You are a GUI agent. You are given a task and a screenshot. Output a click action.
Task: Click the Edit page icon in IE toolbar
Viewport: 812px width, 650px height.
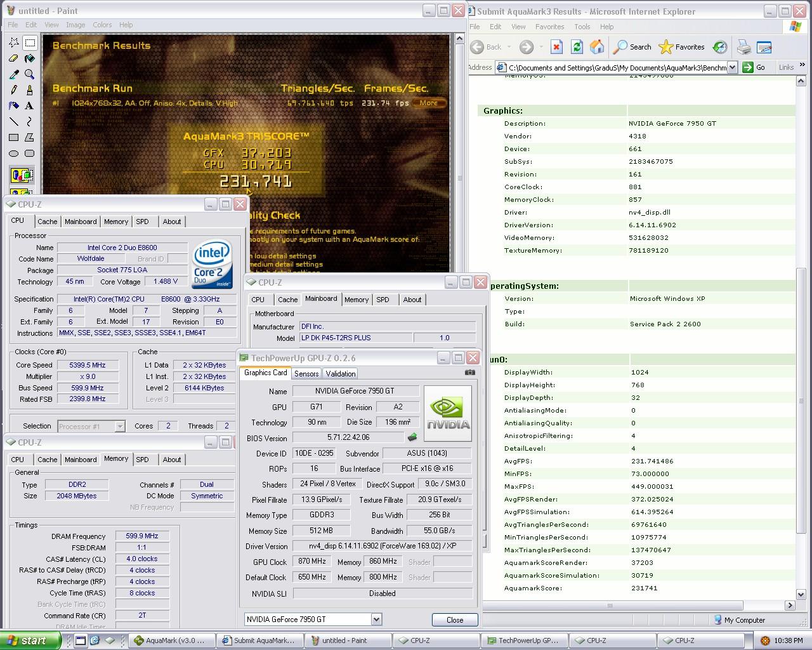pyautogui.click(x=764, y=47)
